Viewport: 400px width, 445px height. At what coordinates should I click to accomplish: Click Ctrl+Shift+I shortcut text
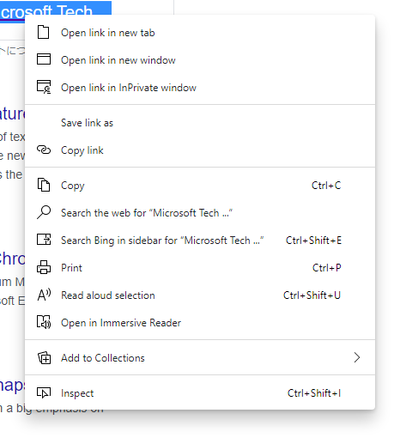point(314,393)
